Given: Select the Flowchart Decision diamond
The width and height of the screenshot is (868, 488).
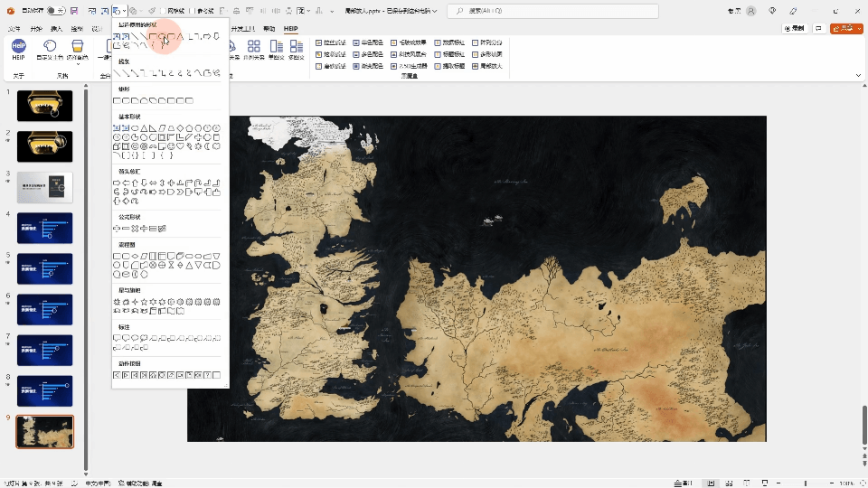Looking at the screenshot, I should (x=135, y=256).
